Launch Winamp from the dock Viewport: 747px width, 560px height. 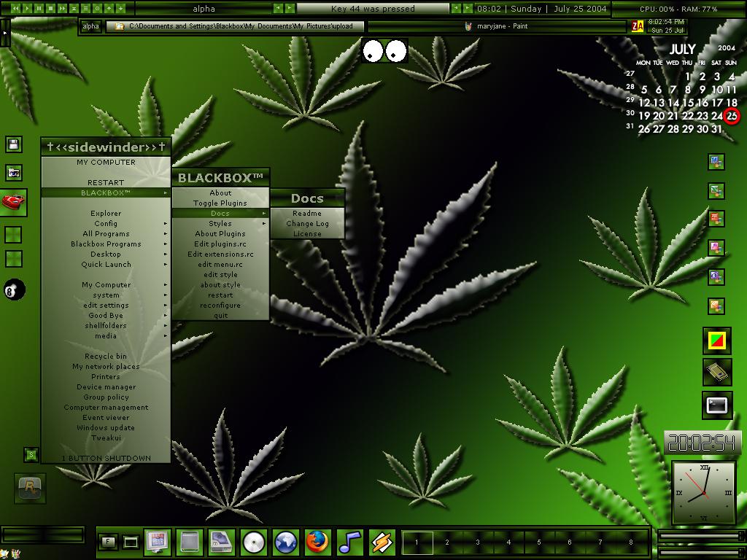(382, 542)
